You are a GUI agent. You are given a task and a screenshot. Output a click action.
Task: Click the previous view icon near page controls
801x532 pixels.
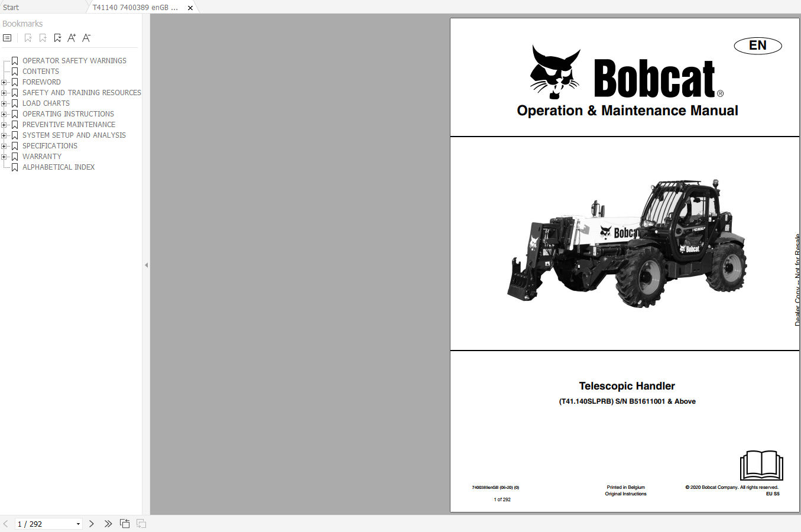point(125,523)
